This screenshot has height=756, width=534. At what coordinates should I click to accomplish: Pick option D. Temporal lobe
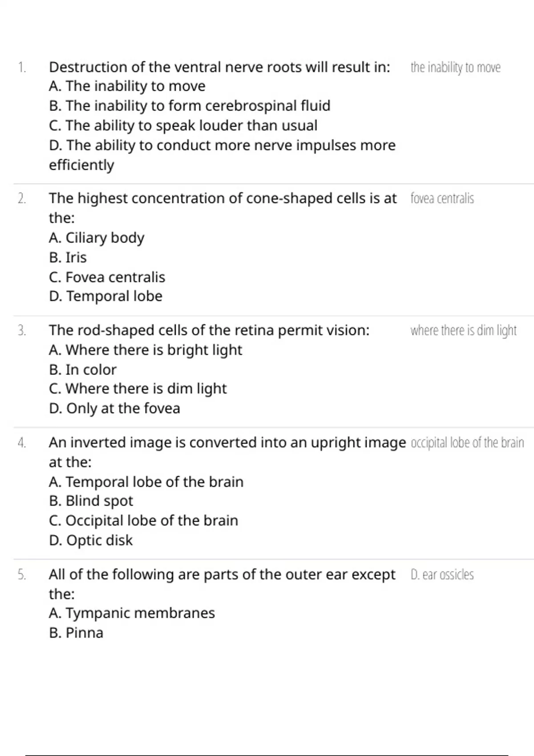click(106, 296)
